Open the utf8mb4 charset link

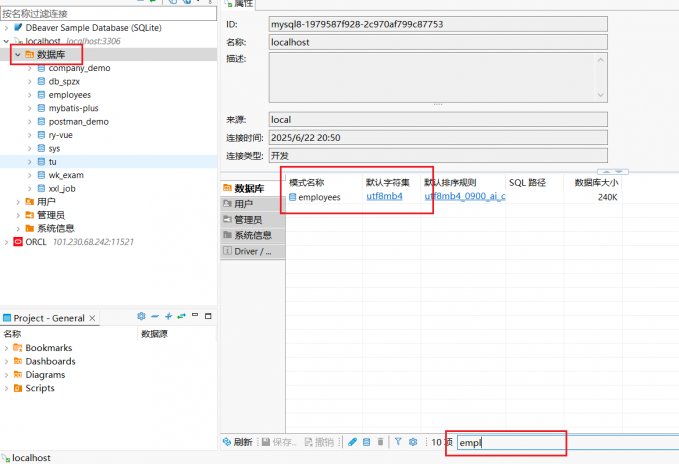384,197
